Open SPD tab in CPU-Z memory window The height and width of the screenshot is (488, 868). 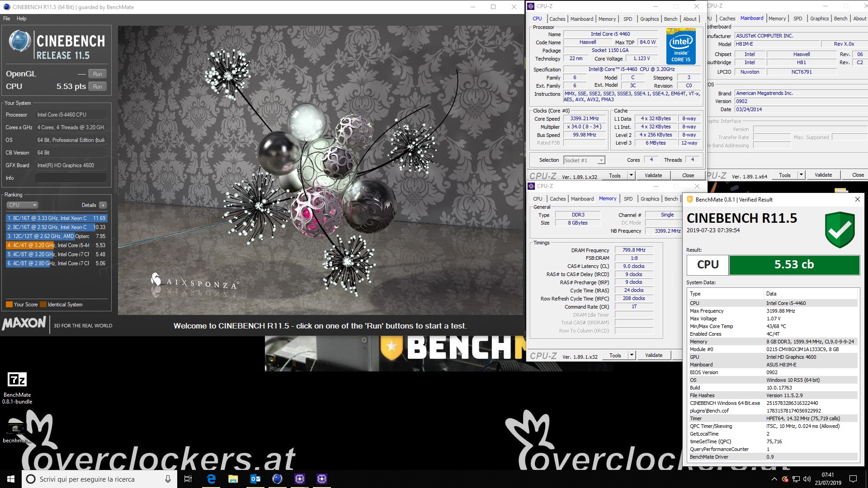point(628,199)
